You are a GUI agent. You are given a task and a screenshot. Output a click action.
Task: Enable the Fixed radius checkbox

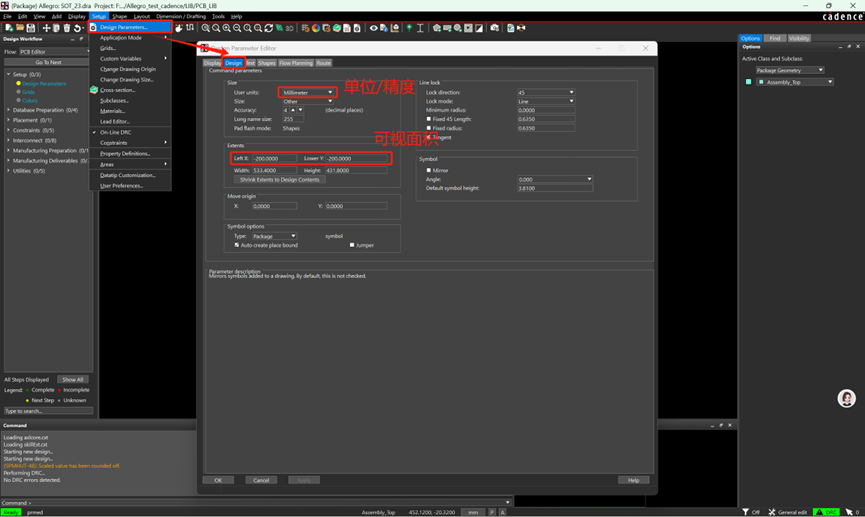pos(429,127)
